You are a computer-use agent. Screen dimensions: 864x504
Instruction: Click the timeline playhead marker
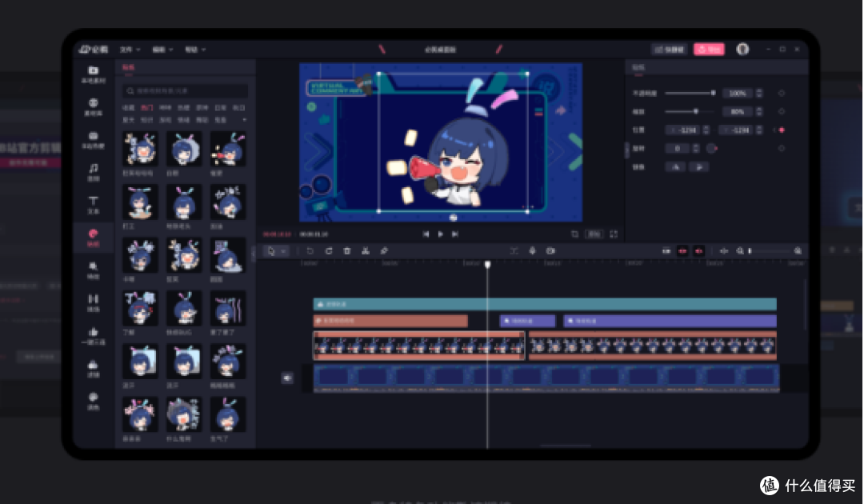488,264
